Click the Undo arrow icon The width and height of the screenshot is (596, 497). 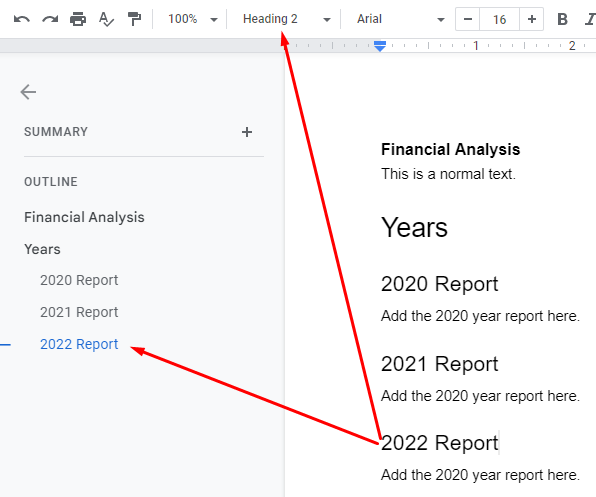click(22, 19)
